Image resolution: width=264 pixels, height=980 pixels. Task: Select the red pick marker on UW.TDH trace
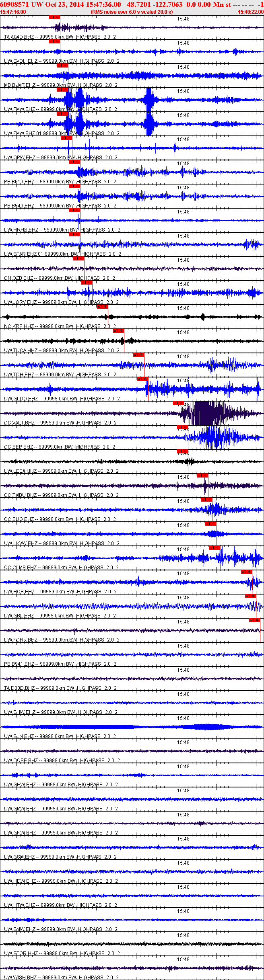click(139, 355)
